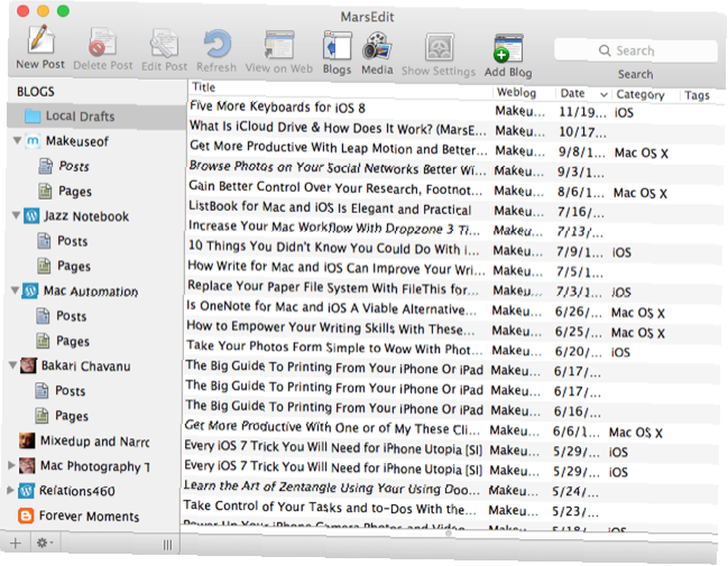Open the Media browser icon
728x566 pixels.
377,47
